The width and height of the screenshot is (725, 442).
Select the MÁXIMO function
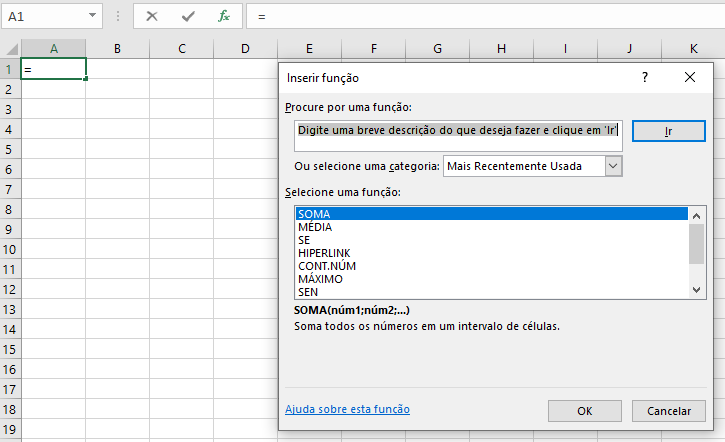pos(320,279)
